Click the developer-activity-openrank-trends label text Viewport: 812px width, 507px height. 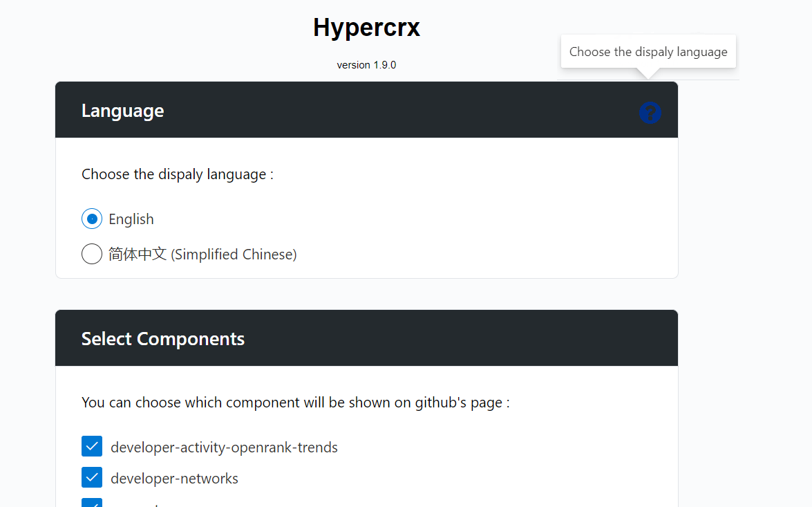pyautogui.click(x=223, y=446)
